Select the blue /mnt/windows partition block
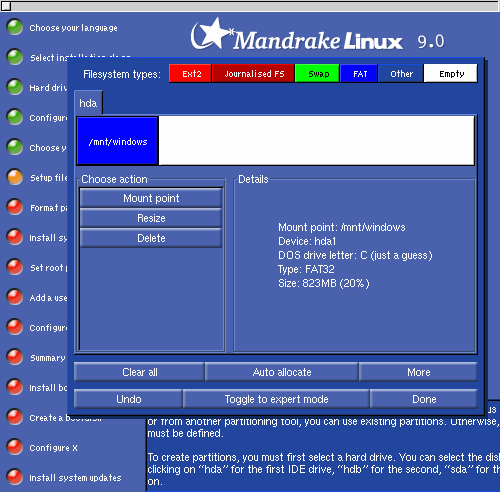The height and width of the screenshot is (492, 500). click(117, 141)
